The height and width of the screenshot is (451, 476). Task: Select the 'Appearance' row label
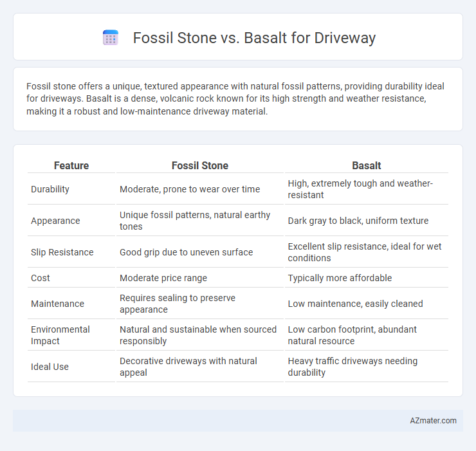[55, 221]
